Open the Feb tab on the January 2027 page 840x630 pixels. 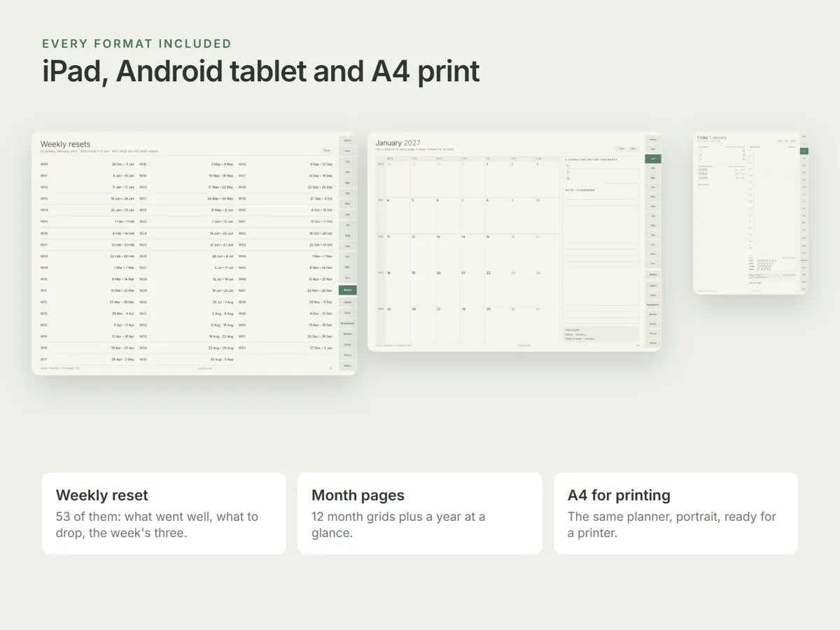(x=652, y=168)
